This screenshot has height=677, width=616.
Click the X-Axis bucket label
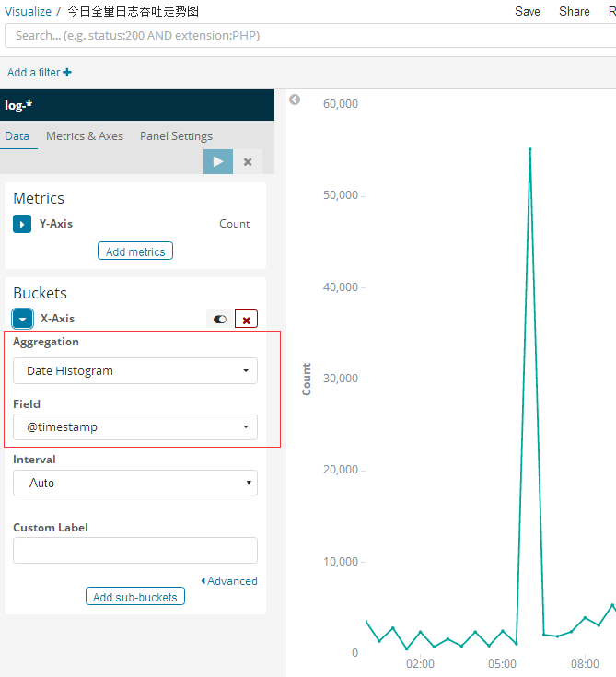point(57,319)
